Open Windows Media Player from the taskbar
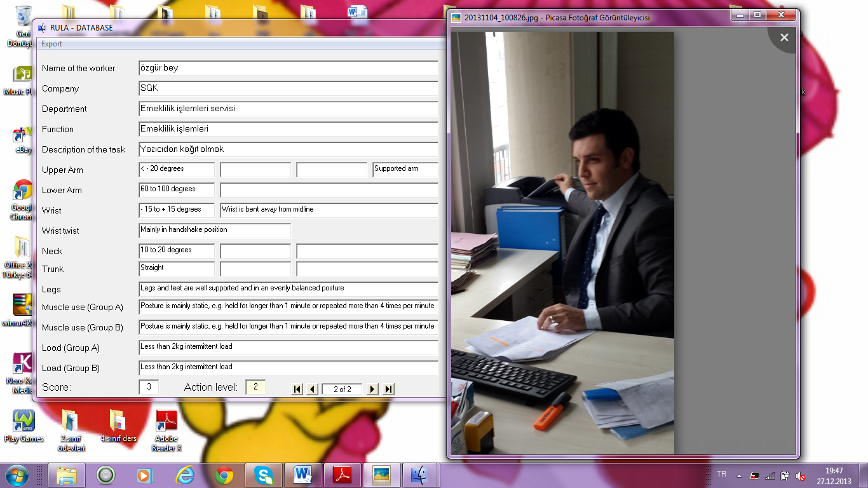This screenshot has height=488, width=868. pyautogui.click(x=145, y=475)
